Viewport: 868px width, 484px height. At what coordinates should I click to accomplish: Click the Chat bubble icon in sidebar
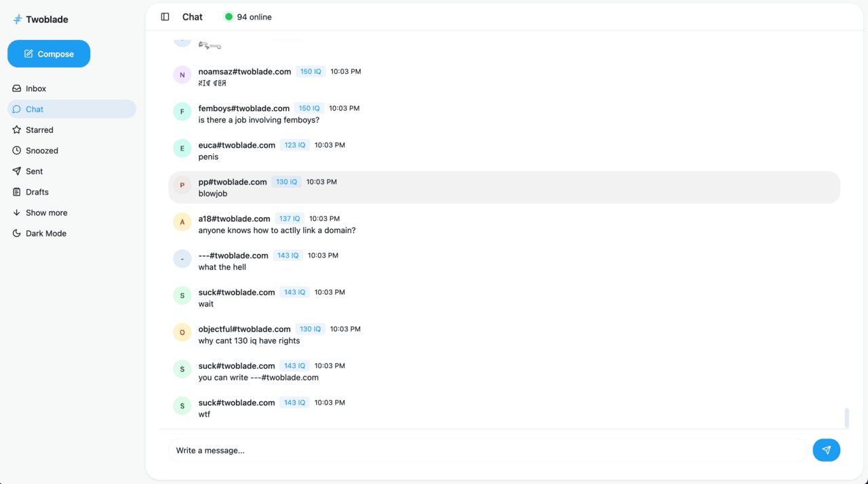(x=17, y=109)
